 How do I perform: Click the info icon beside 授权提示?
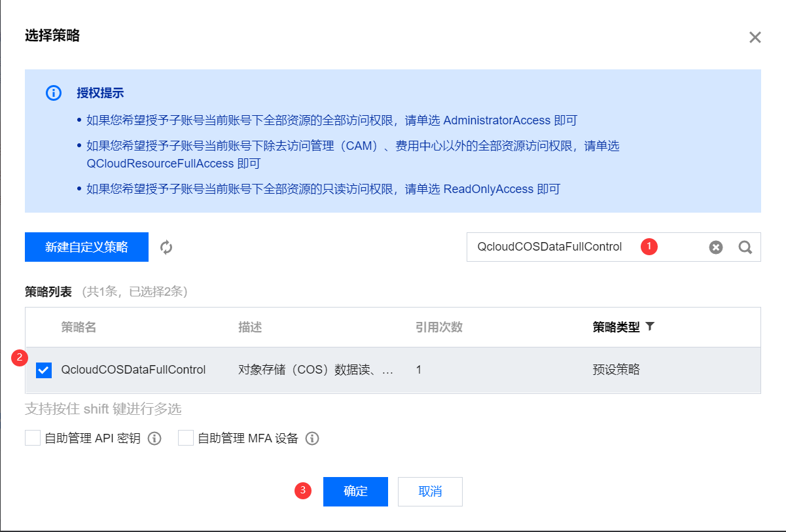point(54,93)
